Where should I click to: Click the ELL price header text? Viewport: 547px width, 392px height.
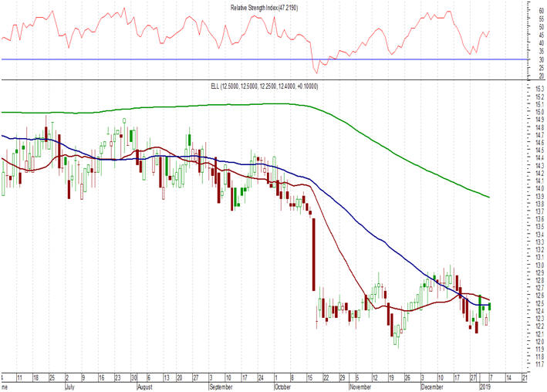[x=265, y=86]
